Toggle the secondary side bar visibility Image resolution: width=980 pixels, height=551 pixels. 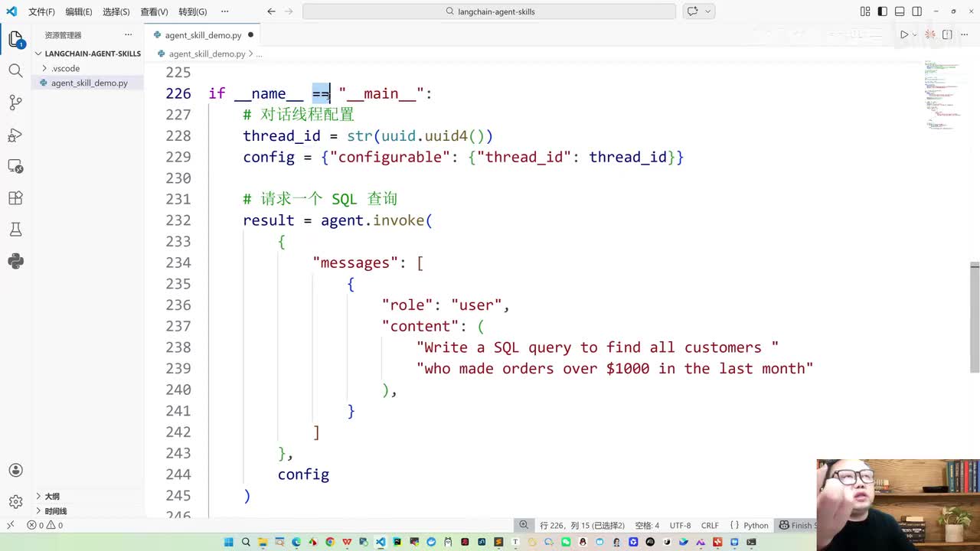pyautogui.click(x=917, y=11)
